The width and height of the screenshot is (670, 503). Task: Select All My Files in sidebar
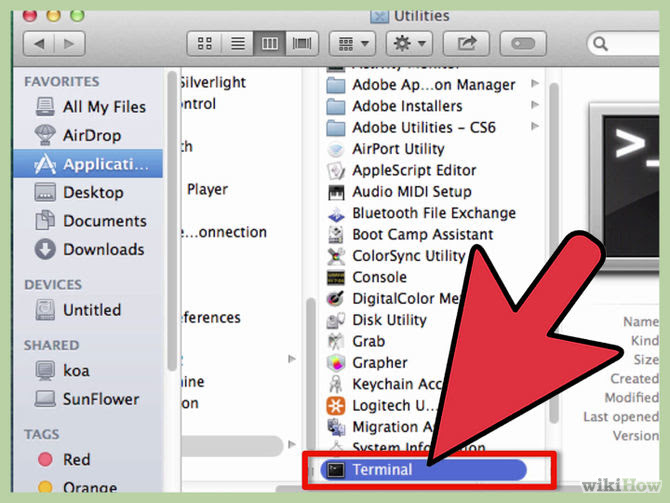pos(90,107)
